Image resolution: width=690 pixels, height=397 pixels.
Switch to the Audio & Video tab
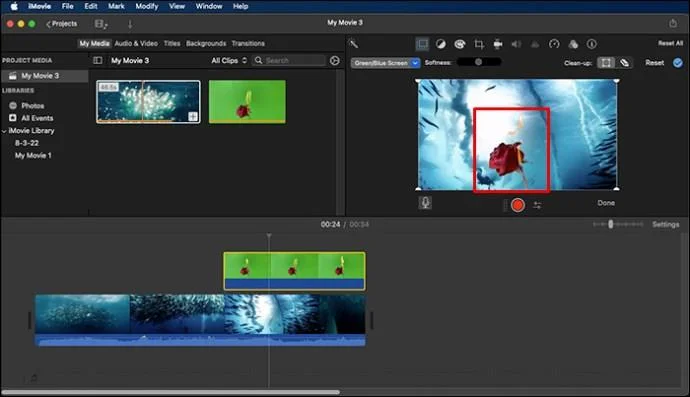coord(136,43)
